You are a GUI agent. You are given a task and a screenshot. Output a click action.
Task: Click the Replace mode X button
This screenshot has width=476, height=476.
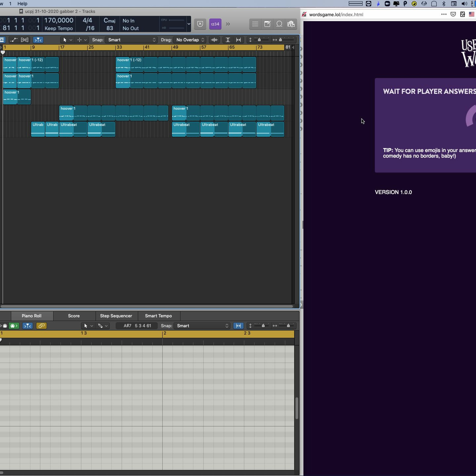point(200,24)
